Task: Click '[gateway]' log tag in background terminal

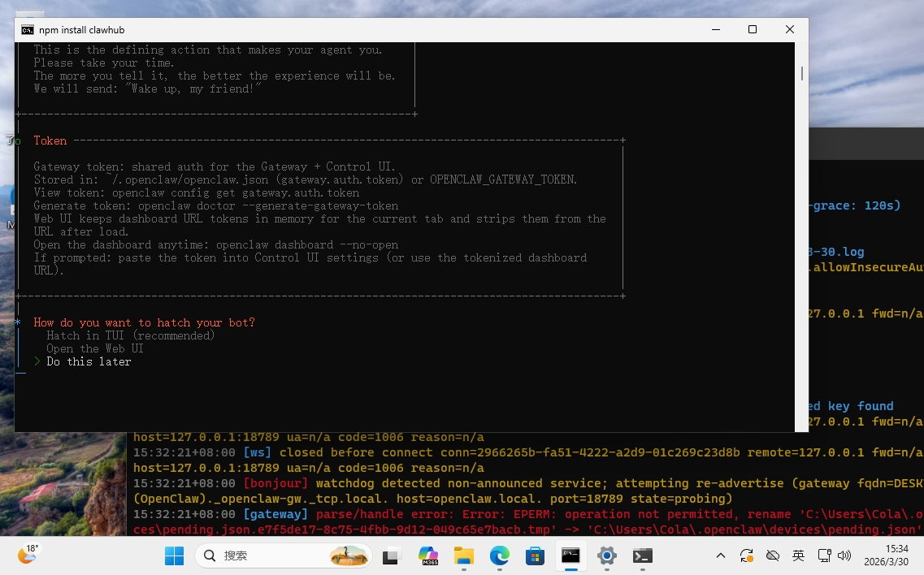Action: (x=275, y=514)
